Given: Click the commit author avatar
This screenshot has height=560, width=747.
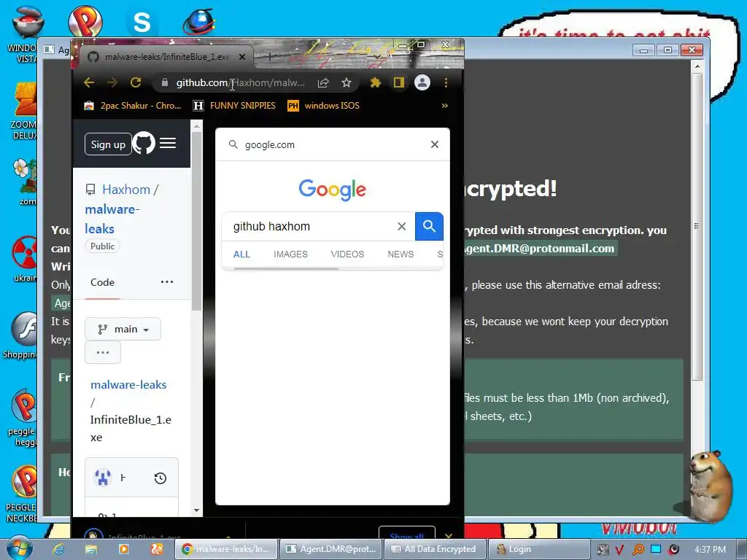Looking at the screenshot, I should [x=102, y=477].
